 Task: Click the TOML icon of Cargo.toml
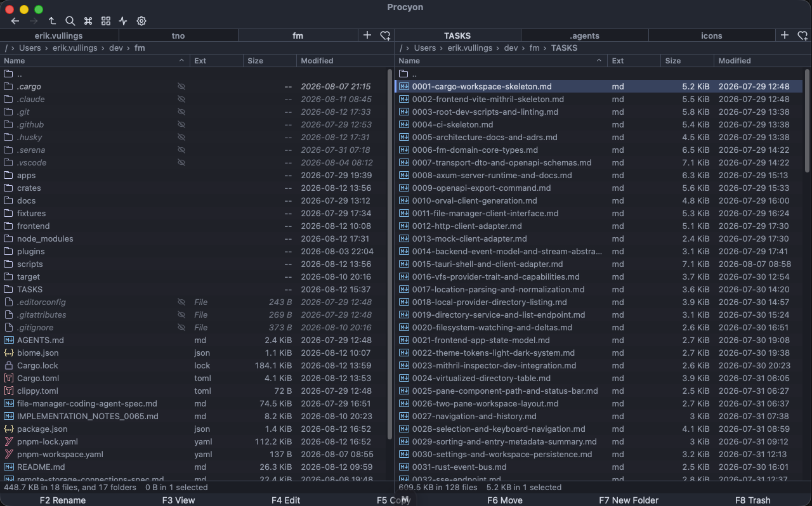9,378
